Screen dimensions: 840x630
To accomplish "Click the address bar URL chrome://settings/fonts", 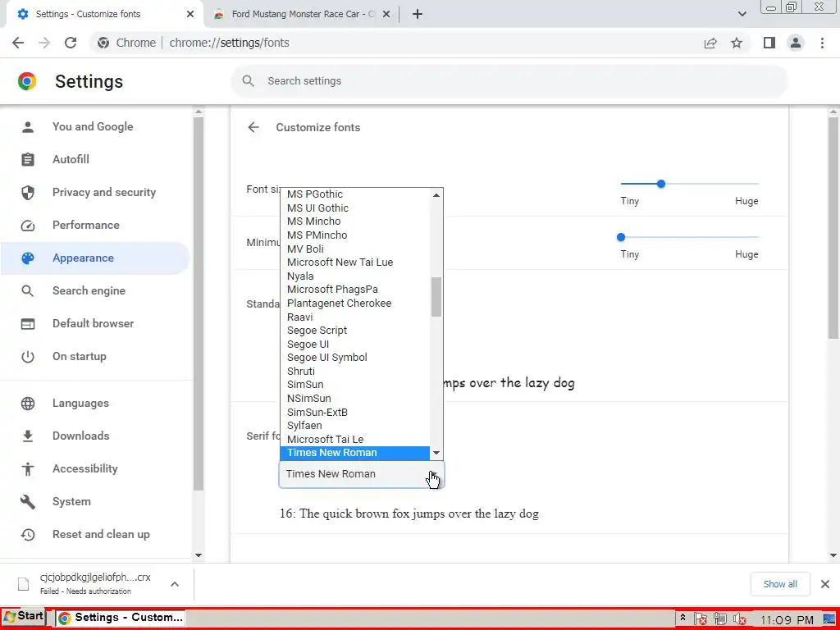I will (x=230, y=43).
